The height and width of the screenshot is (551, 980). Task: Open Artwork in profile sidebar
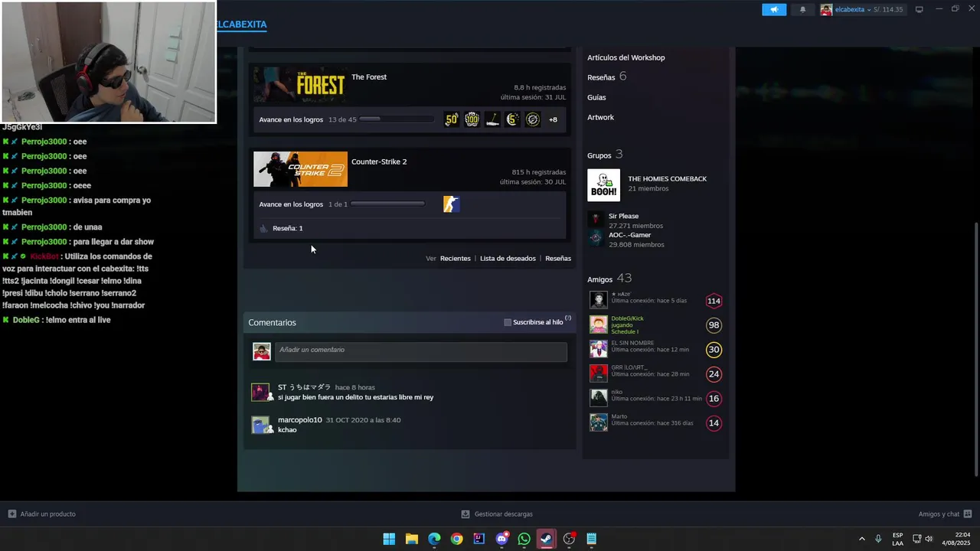[x=600, y=117]
